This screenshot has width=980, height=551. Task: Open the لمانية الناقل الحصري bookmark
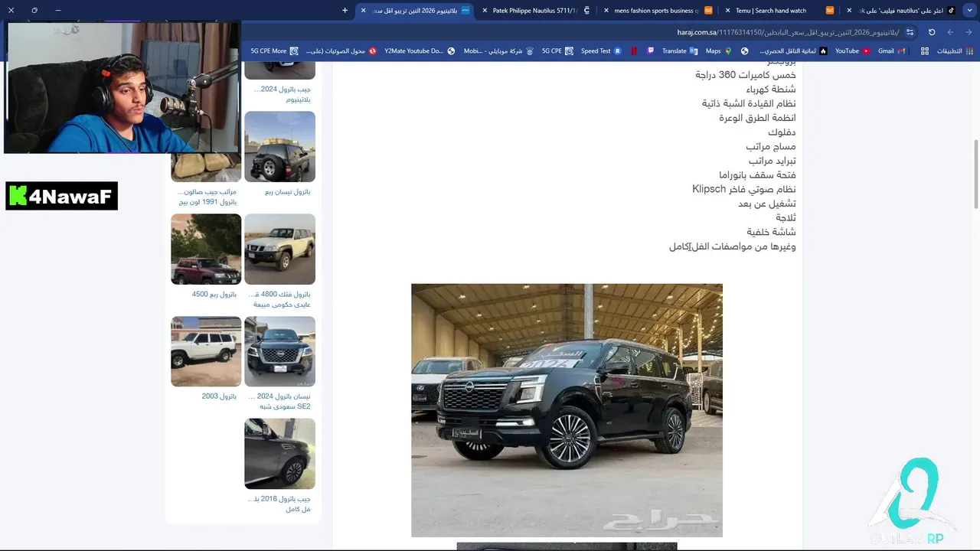(x=793, y=51)
